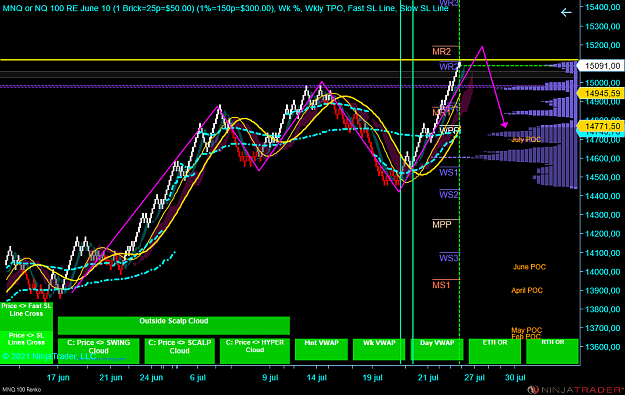
Task: Click the 15400,00 price axis label
Action: [602, 7]
